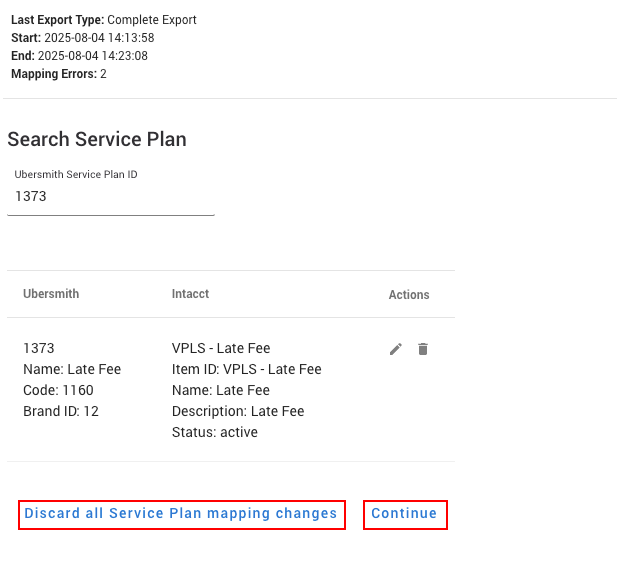The width and height of the screenshot is (617, 571).
Task: Click Item ID: VPLS - Late Fee
Action: point(247,369)
